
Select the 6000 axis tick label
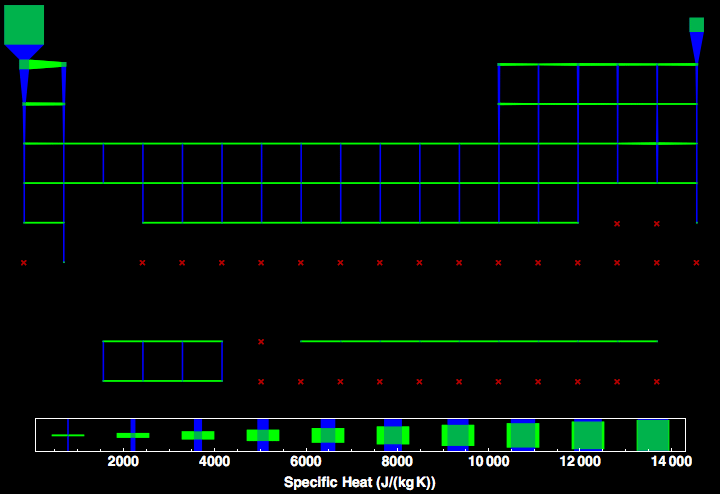tap(306, 461)
